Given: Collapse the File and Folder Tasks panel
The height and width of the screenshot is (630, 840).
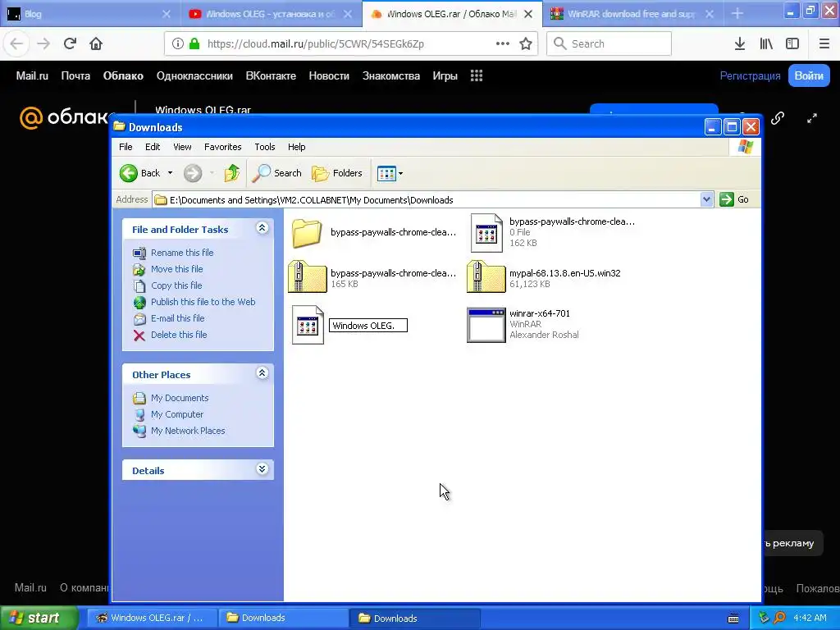Looking at the screenshot, I should (262, 228).
